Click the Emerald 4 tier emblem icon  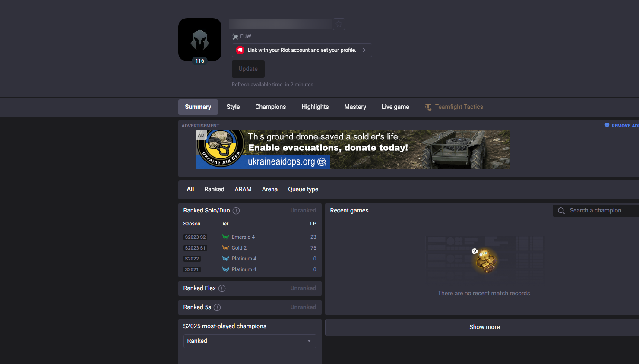(226, 237)
